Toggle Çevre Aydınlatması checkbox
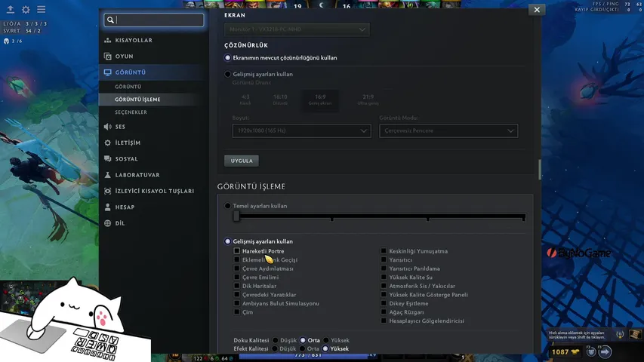The height and width of the screenshot is (362, 644). click(x=236, y=268)
